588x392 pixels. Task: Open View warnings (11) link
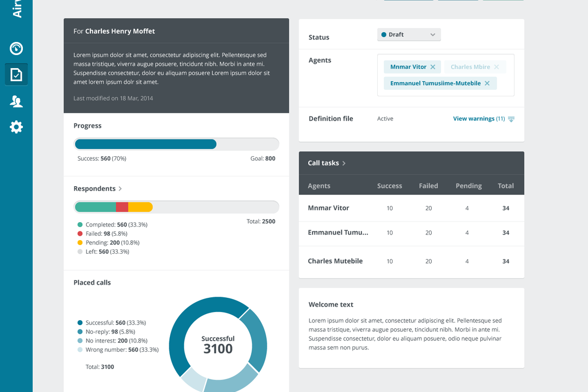click(x=479, y=119)
